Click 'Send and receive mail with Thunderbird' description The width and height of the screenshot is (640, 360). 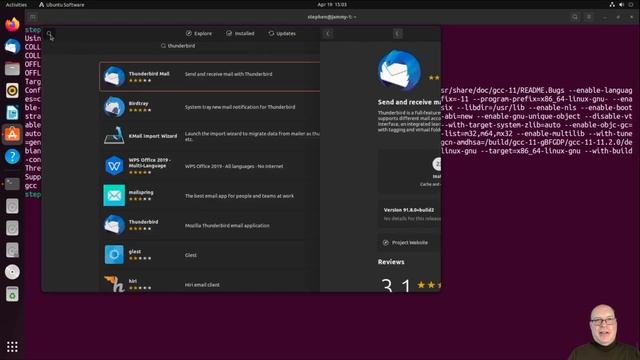[x=228, y=74]
